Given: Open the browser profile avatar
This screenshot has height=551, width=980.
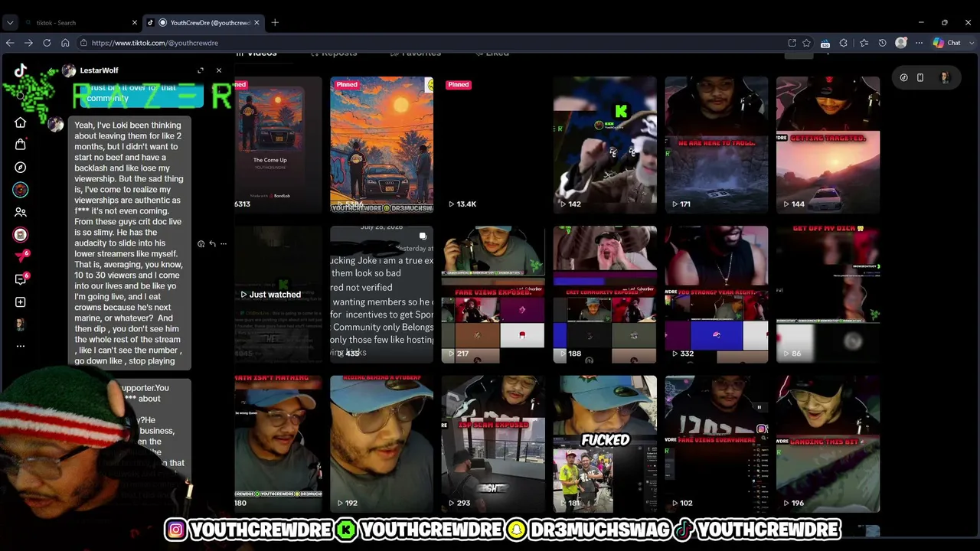Looking at the screenshot, I should tap(901, 43).
